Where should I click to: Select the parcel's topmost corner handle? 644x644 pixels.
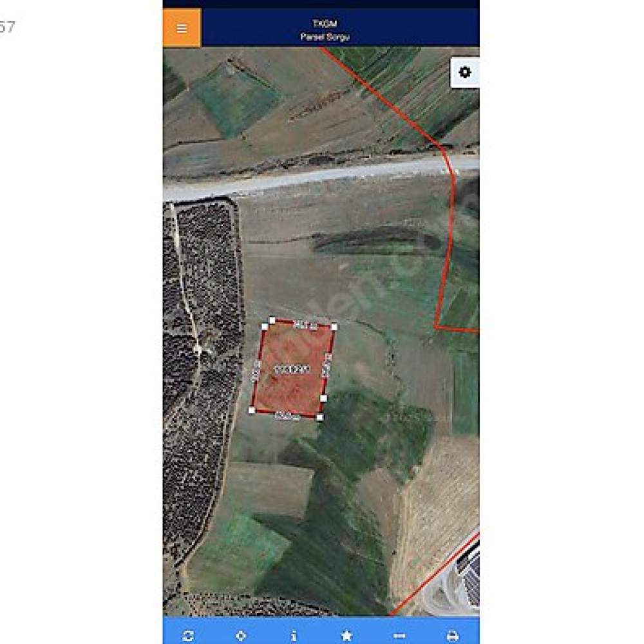coord(272,320)
